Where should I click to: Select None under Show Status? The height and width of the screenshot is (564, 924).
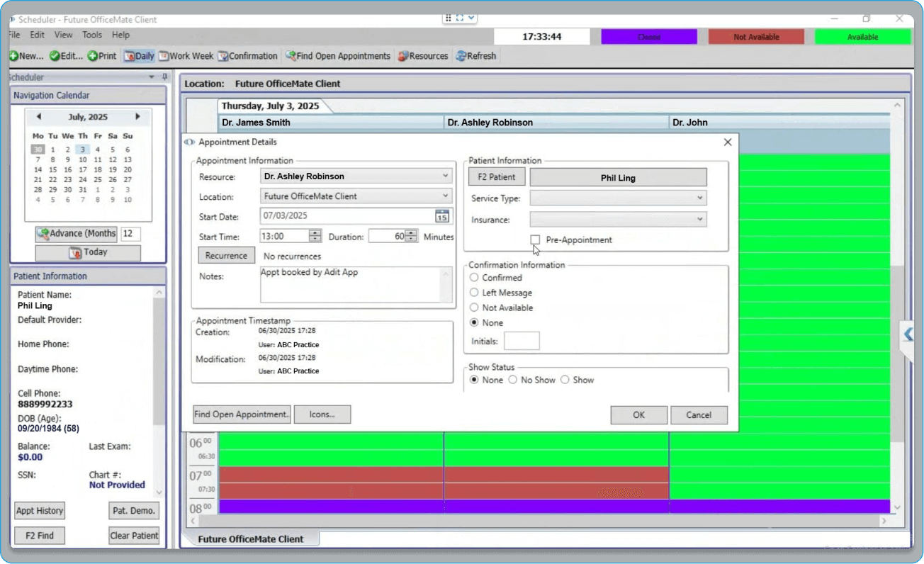(475, 380)
